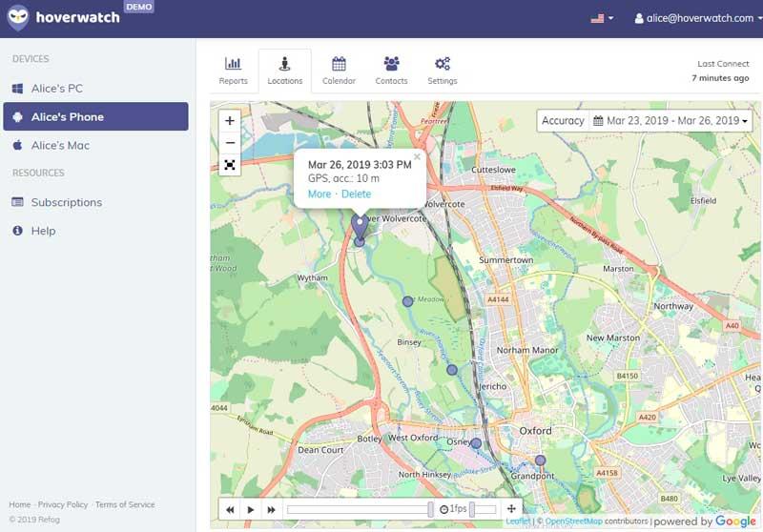Open the Privacy Policy footer link
Image resolution: width=763 pixels, height=532 pixels.
pyautogui.click(x=63, y=504)
